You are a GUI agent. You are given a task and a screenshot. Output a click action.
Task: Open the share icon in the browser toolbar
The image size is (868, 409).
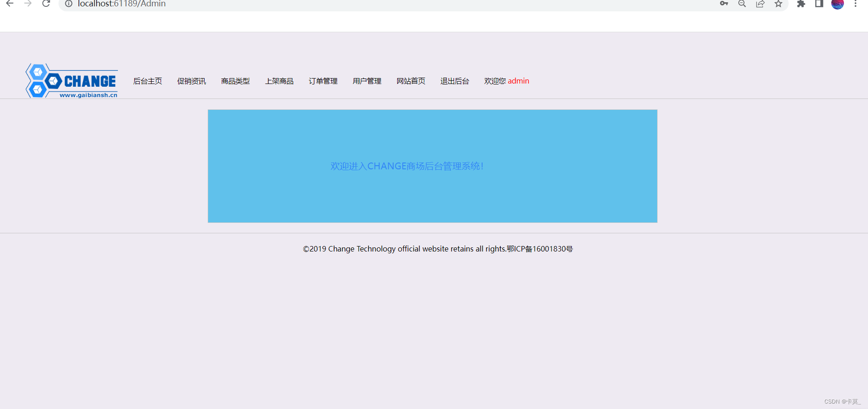tap(760, 4)
